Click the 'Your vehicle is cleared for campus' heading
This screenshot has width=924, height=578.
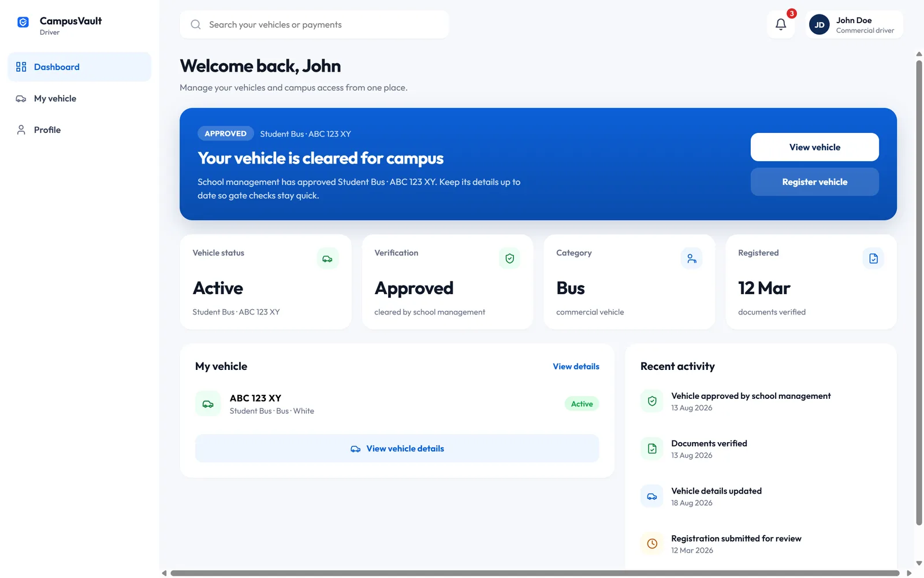[321, 158]
